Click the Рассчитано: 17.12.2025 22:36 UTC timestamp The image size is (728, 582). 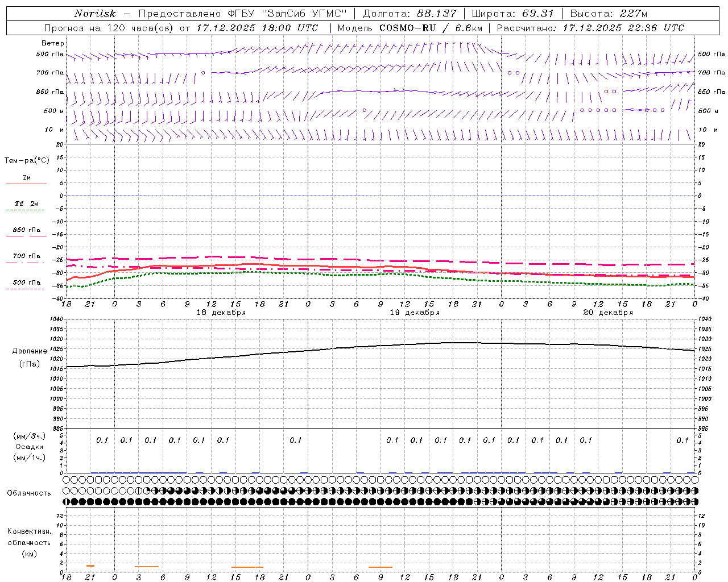point(591,28)
